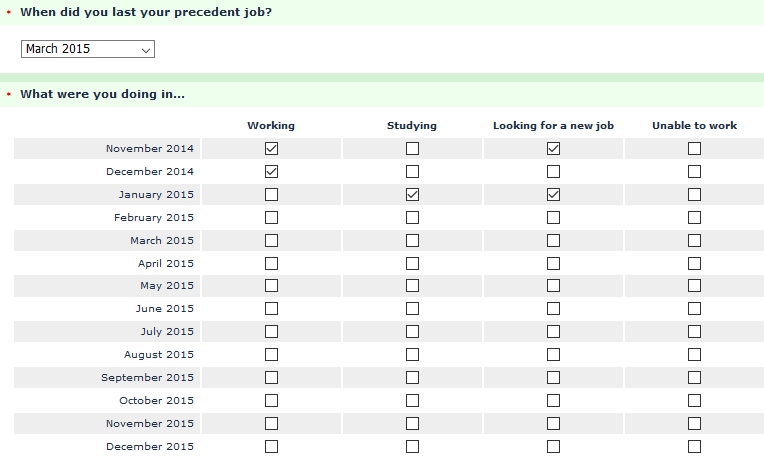Viewport: 764px width, 476px height.
Task: Check Looking for a new job, May 2015
Action: pyautogui.click(x=553, y=286)
